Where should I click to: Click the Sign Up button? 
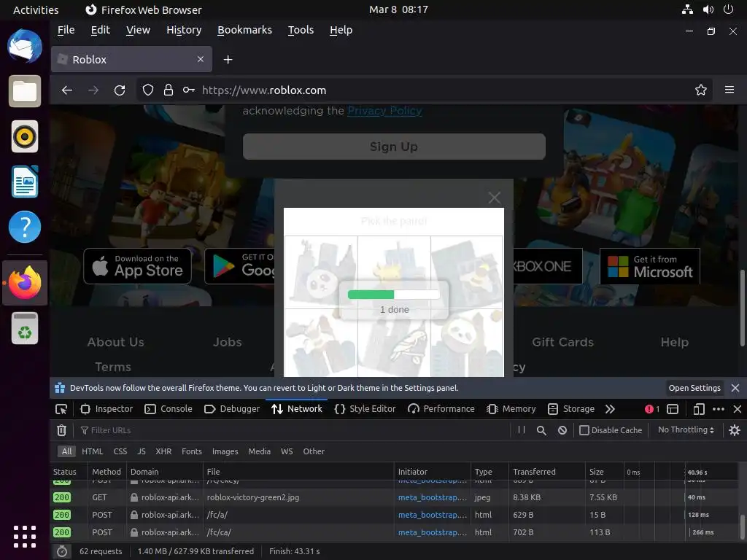[x=394, y=147]
